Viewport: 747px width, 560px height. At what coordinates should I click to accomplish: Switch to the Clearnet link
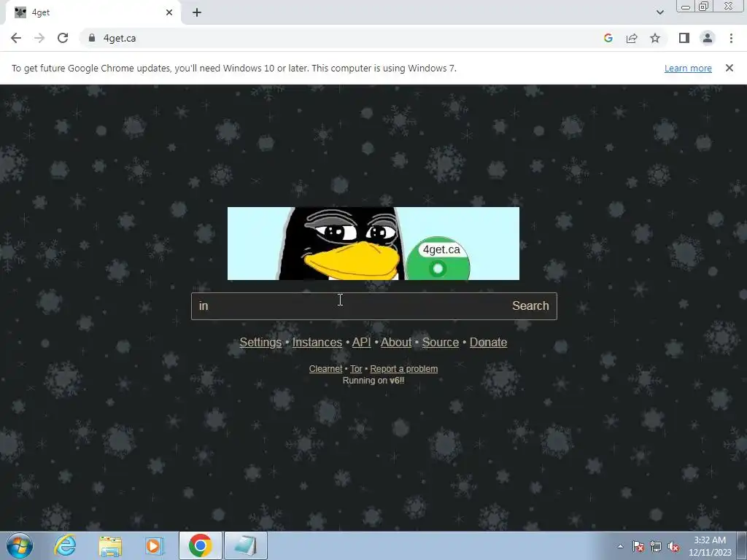pos(325,368)
